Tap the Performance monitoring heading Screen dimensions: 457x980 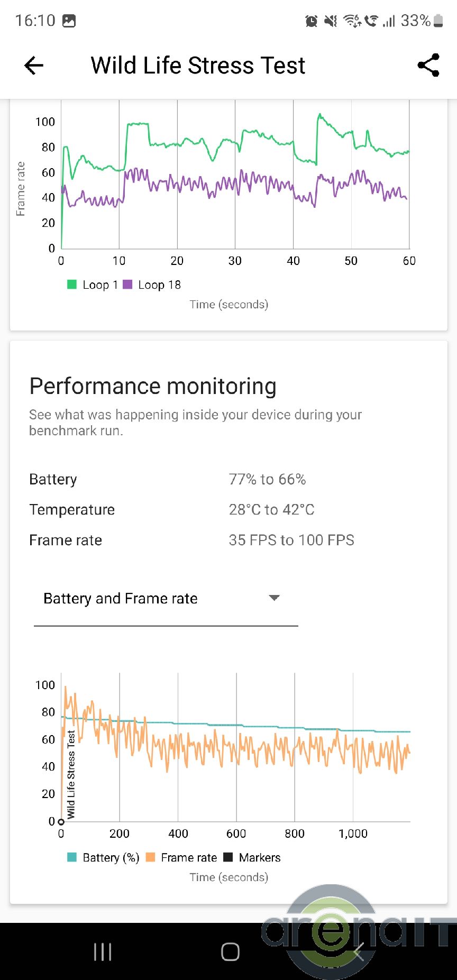coord(153,386)
